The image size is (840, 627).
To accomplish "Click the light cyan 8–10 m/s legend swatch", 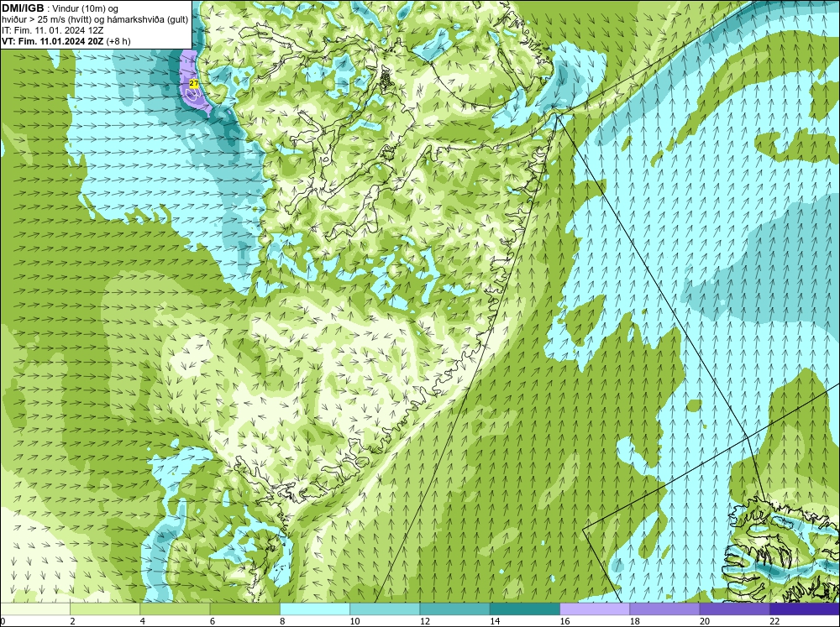I will [315, 609].
